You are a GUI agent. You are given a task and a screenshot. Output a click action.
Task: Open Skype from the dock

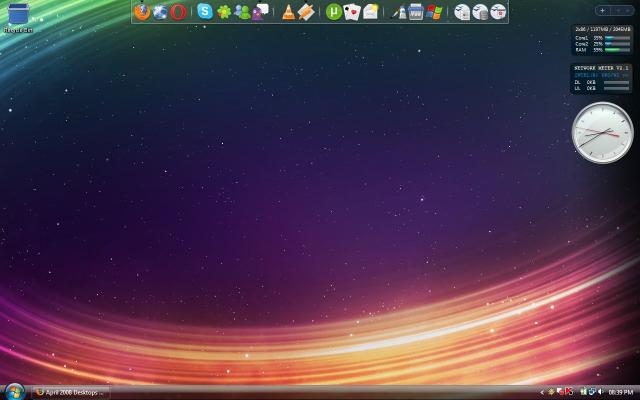(x=205, y=11)
